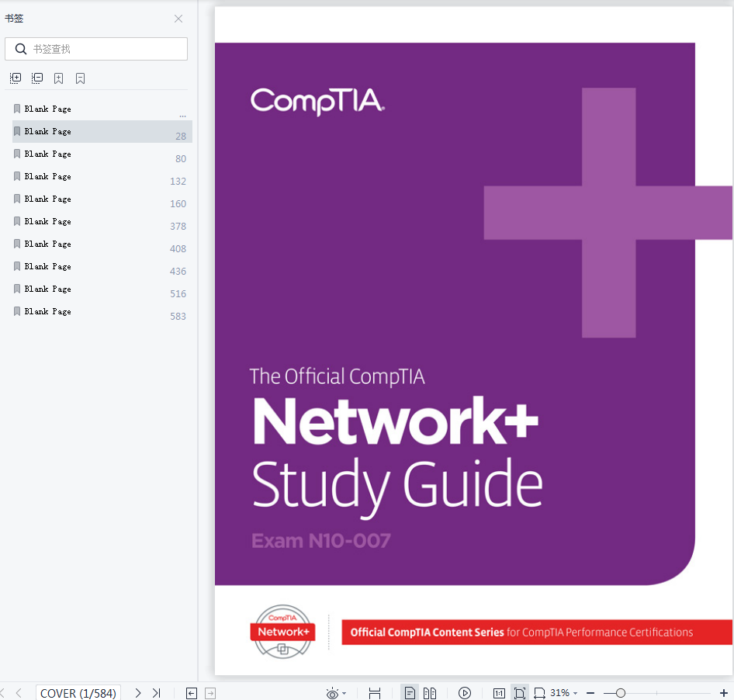Zoom in with the plus button
734x700 pixels.
[x=724, y=693]
